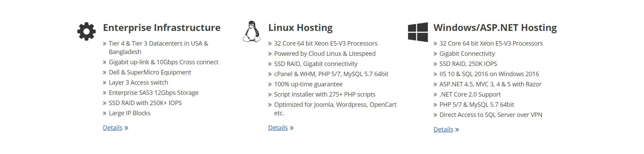Click the chevron after Linux Hosting Details

[x=292, y=128]
